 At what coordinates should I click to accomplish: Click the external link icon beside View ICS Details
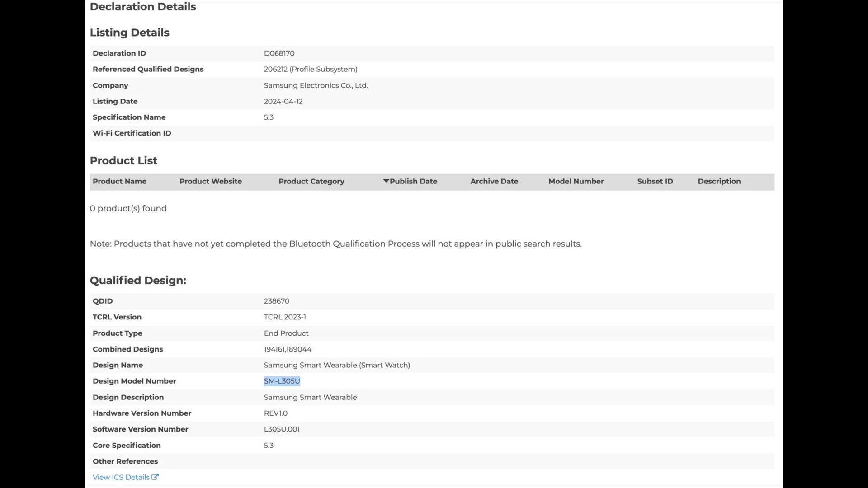click(155, 477)
